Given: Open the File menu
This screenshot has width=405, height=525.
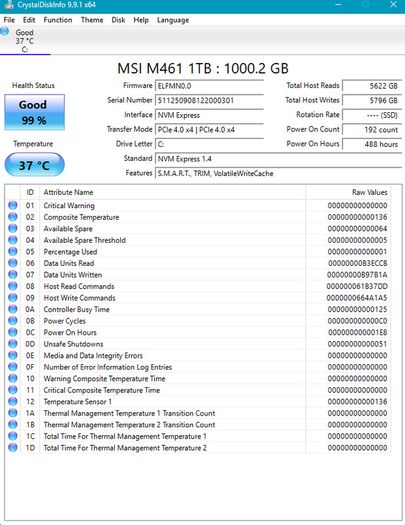Looking at the screenshot, I should [9, 20].
